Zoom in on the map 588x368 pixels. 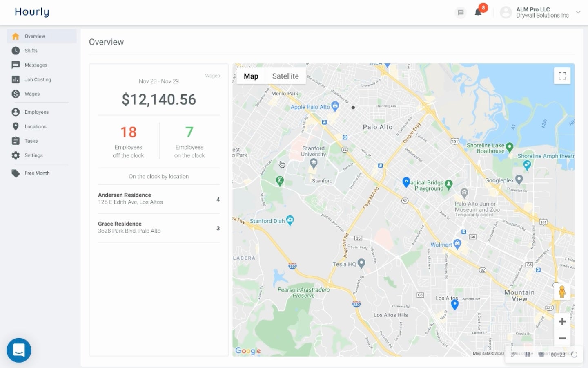(562, 322)
